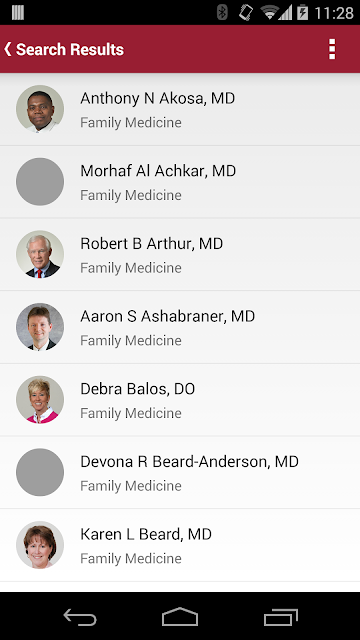Tap the Android back navigation icon

coord(80,617)
